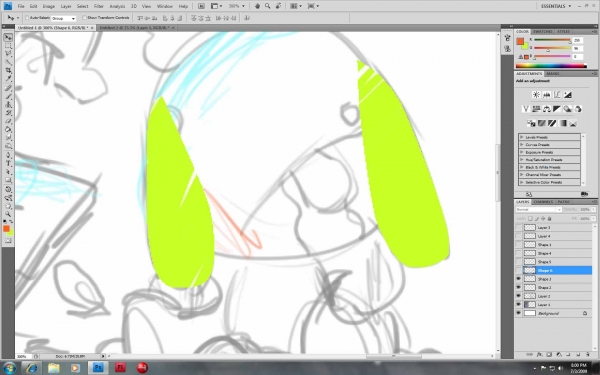Open the Filter menu
The width and height of the screenshot is (600, 375).
coord(99,6)
